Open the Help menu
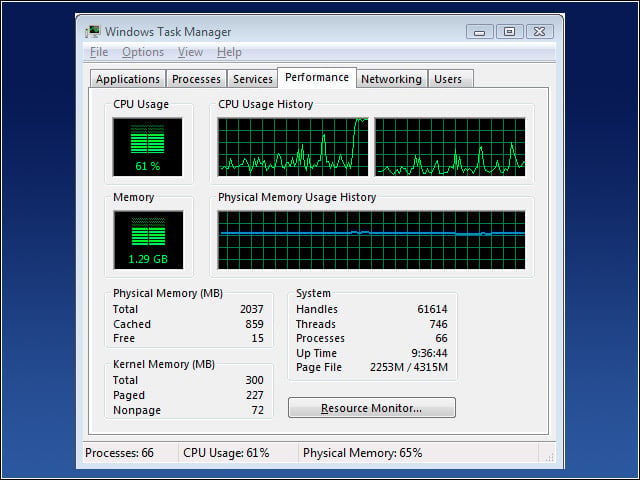The image size is (640, 480). click(x=229, y=52)
